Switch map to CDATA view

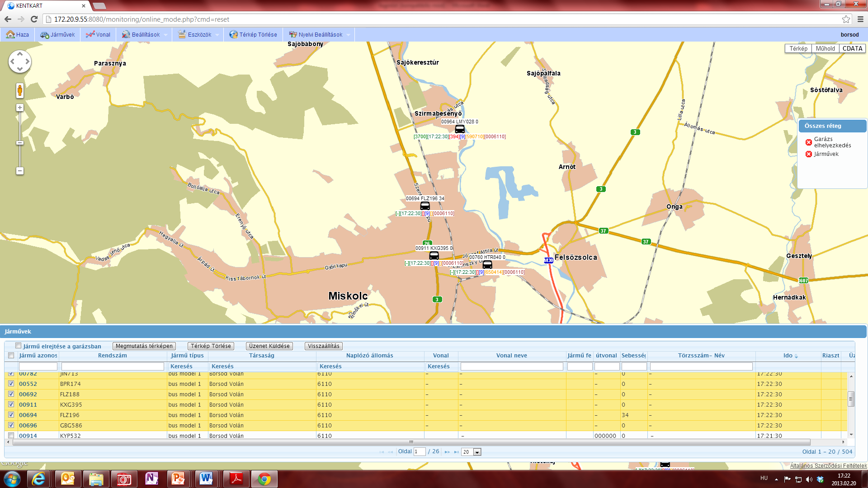(x=853, y=48)
